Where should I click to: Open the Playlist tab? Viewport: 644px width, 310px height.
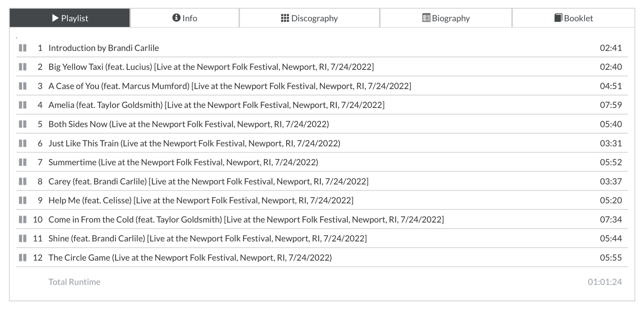(x=70, y=18)
